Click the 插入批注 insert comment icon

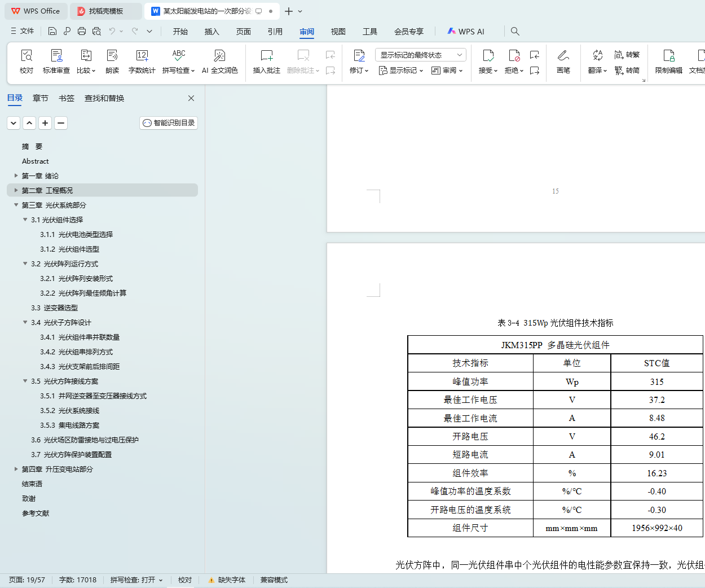pyautogui.click(x=266, y=62)
